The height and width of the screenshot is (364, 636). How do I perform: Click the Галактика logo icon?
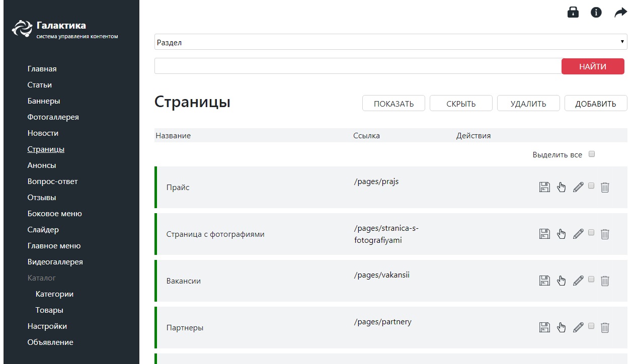click(x=22, y=29)
